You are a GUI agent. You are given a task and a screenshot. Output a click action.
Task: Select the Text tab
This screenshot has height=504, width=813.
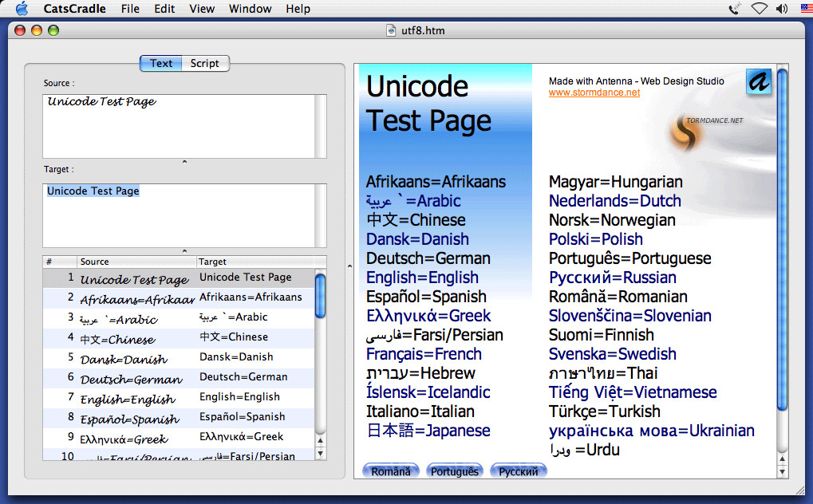(x=161, y=63)
